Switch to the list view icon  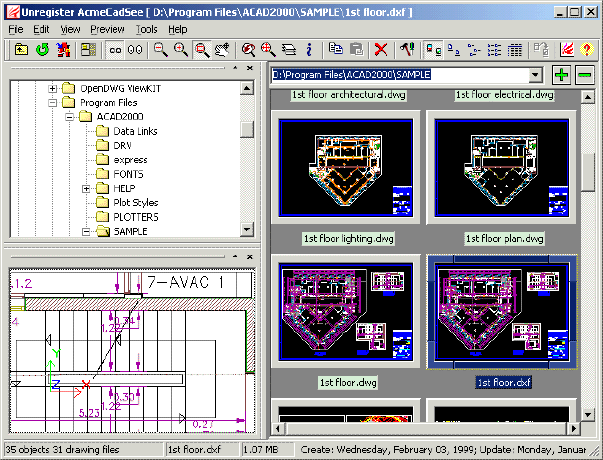494,50
